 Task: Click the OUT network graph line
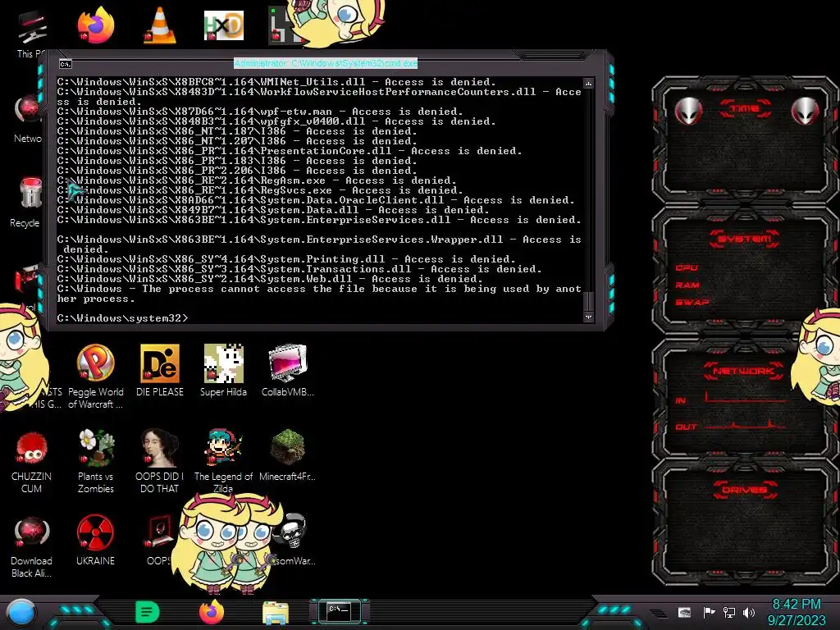(746, 426)
